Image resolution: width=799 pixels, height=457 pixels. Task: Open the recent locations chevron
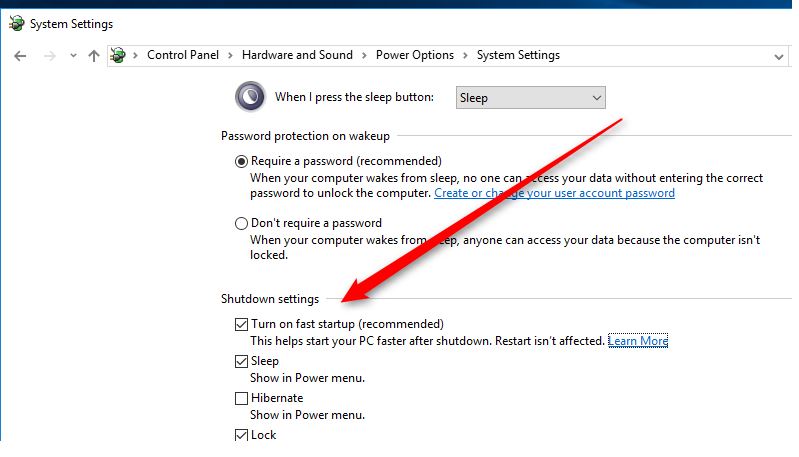coord(73,56)
